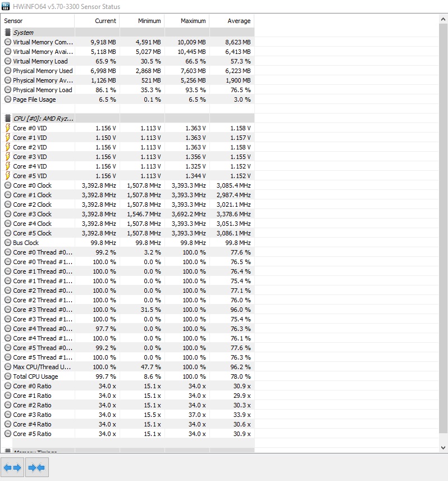Click the Core #0 Clock sensor icon
The height and width of the screenshot is (481, 448).
point(8,185)
